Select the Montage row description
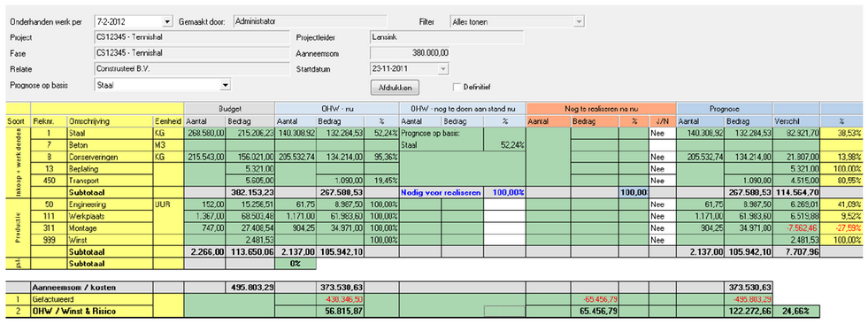This screenshot has width=868, height=324. (x=110, y=228)
